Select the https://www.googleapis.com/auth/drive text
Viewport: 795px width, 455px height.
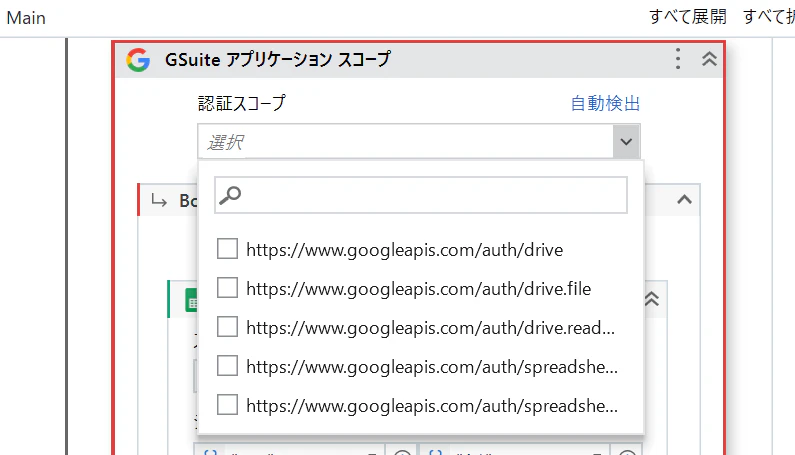pos(405,250)
